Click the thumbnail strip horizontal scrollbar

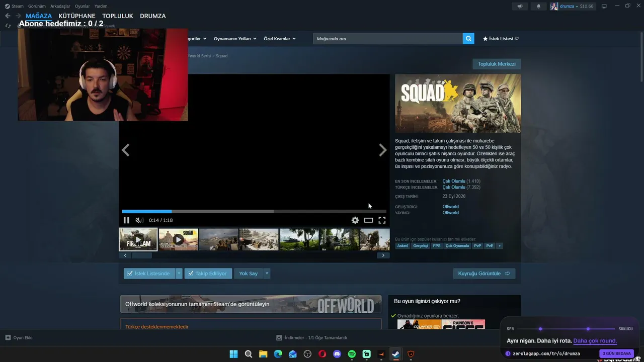[x=142, y=255]
